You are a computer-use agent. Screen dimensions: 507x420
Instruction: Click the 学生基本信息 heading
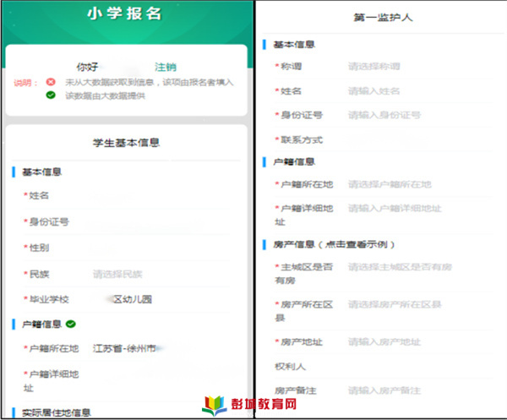(126, 143)
